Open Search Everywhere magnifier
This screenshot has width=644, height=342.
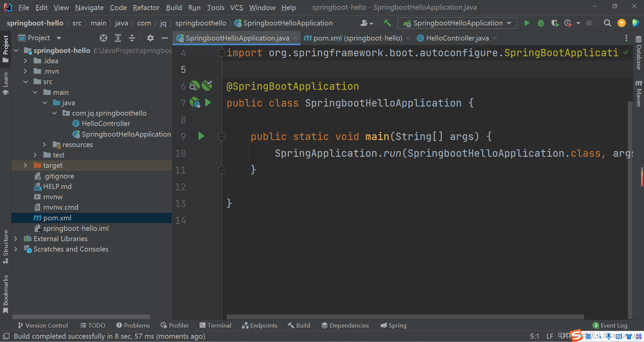click(x=607, y=23)
